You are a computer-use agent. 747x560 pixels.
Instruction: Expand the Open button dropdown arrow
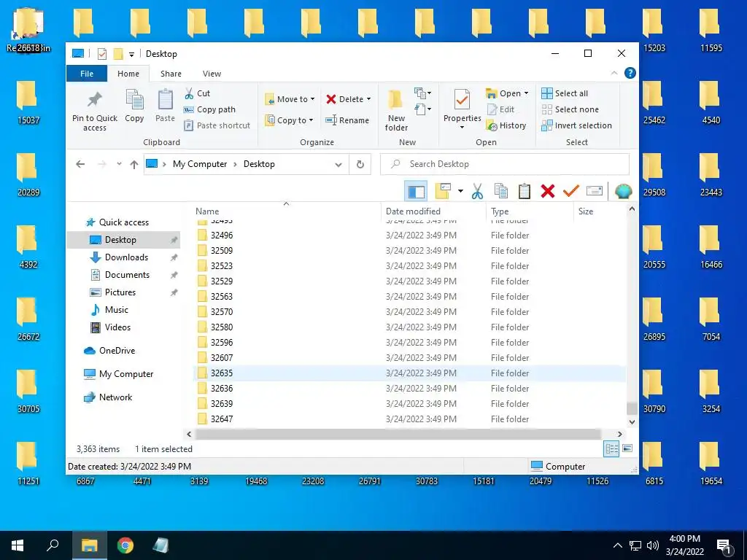[527, 93]
